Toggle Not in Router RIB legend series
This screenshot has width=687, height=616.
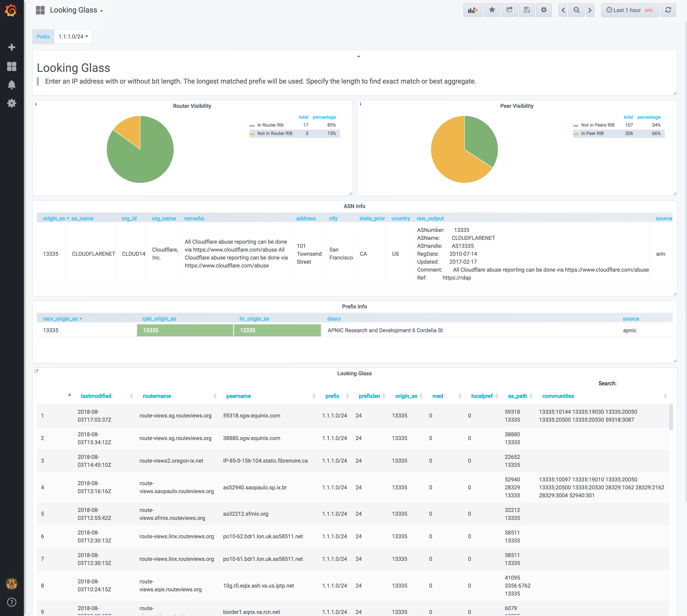[x=275, y=133]
